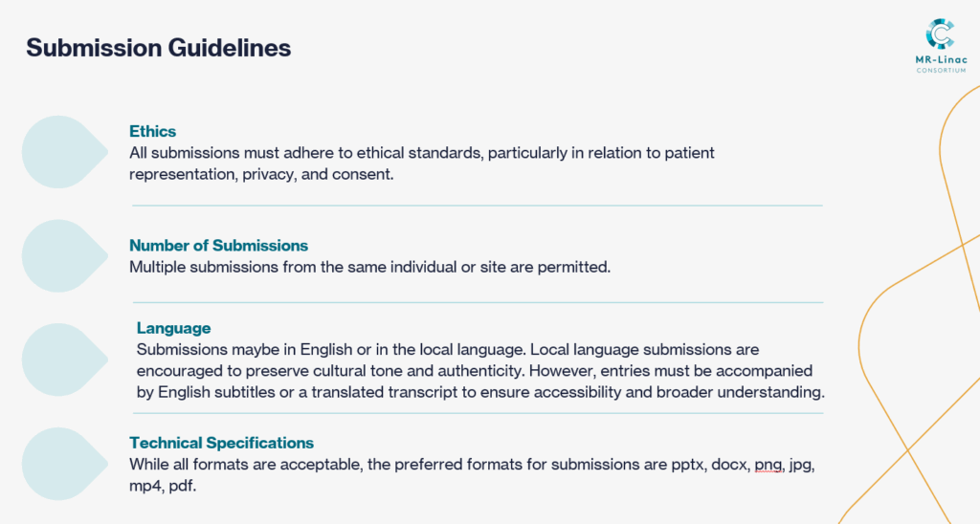980x524 pixels.
Task: Click the red-underlined word "png"
Action: pyautogui.click(x=767, y=465)
